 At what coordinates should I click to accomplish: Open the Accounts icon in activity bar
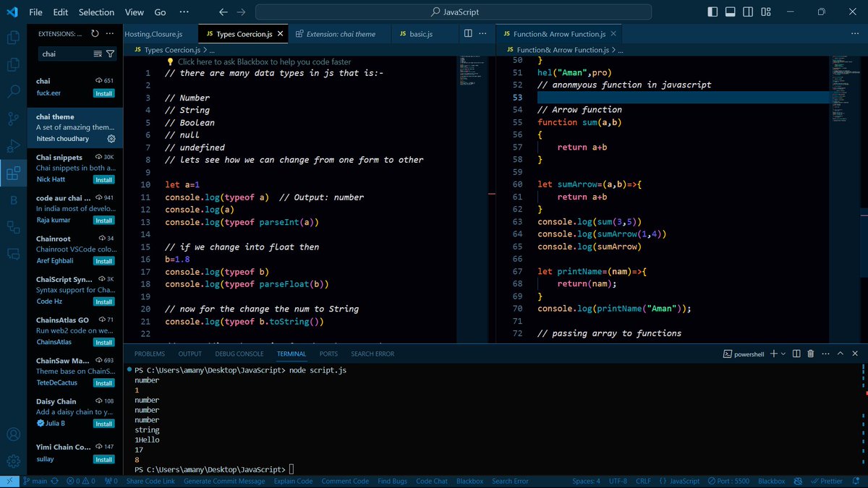(x=13, y=435)
